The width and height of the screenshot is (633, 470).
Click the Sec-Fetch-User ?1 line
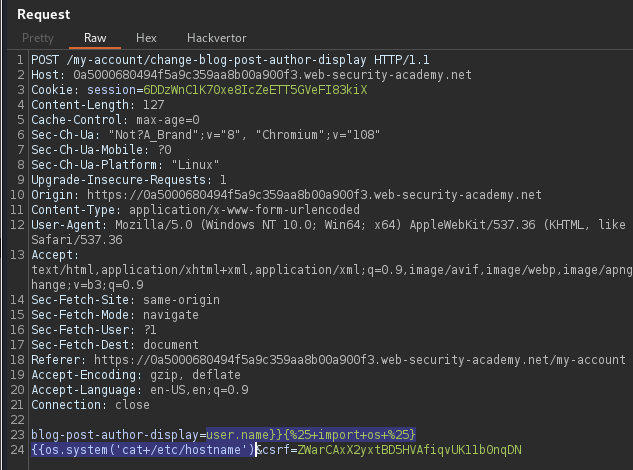coord(94,330)
